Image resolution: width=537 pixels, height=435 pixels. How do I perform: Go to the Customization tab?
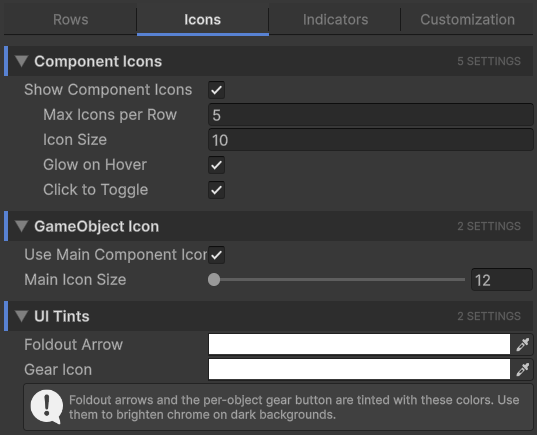pos(467,20)
